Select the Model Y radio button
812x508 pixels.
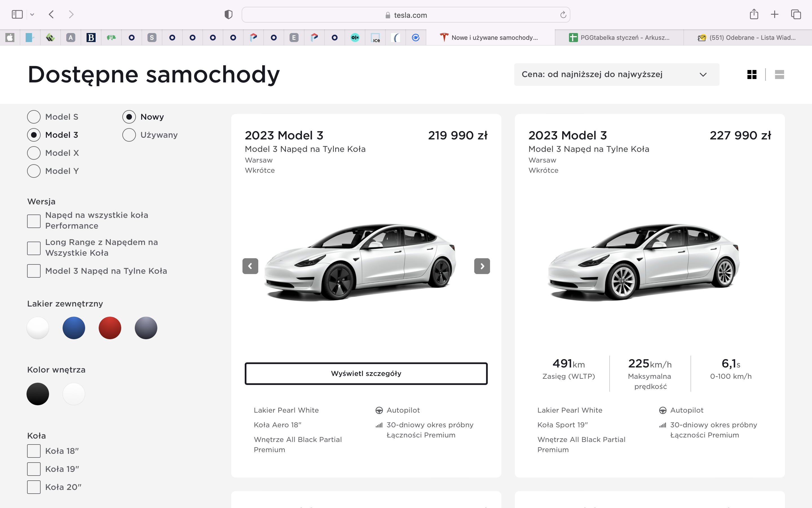[34, 171]
